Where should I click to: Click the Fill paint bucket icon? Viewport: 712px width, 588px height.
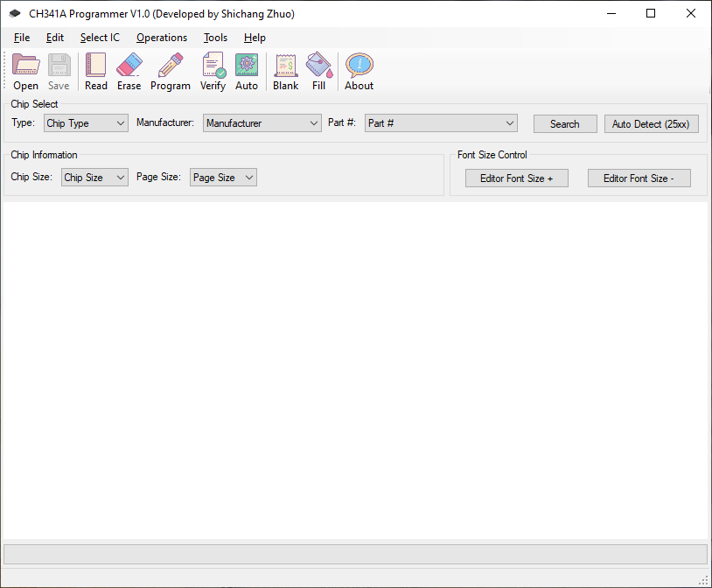(x=318, y=65)
